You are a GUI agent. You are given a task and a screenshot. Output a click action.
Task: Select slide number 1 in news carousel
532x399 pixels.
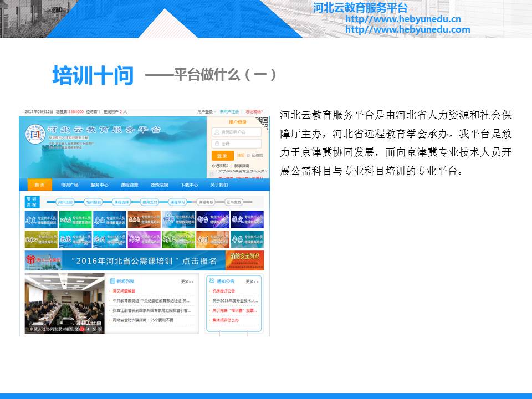point(71,329)
